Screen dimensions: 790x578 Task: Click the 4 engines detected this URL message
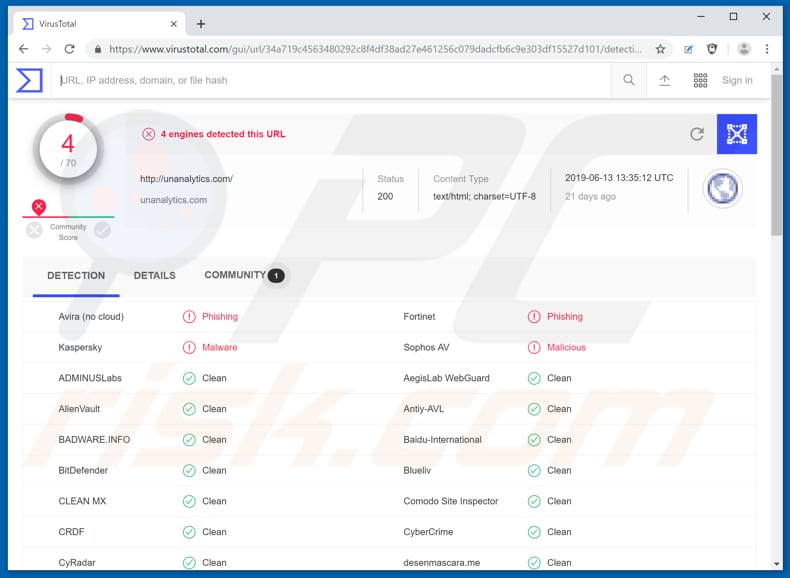click(x=223, y=134)
